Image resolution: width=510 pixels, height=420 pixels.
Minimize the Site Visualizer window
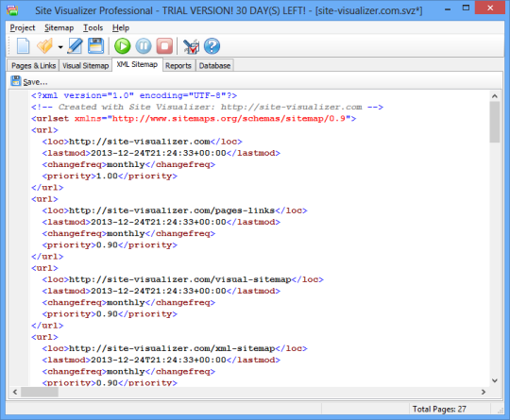click(x=448, y=9)
